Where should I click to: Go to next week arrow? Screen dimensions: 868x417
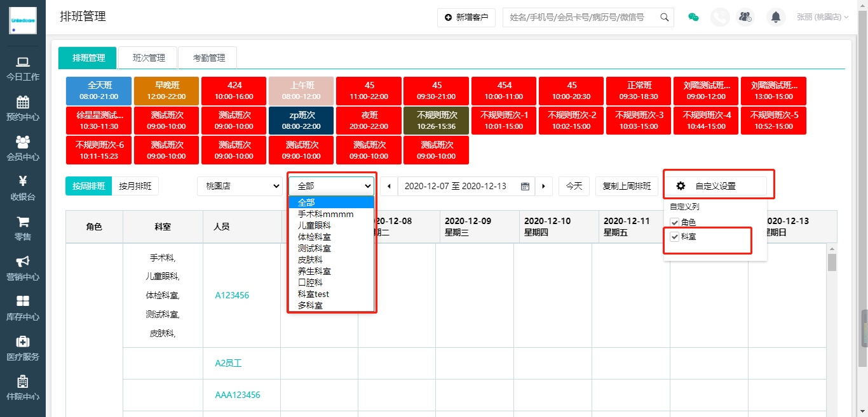pos(543,186)
